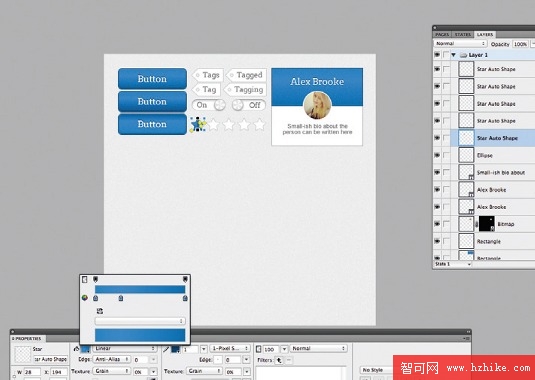Click the Opacity 100% field in Layers
The width and height of the screenshot is (535, 380).
[x=520, y=44]
